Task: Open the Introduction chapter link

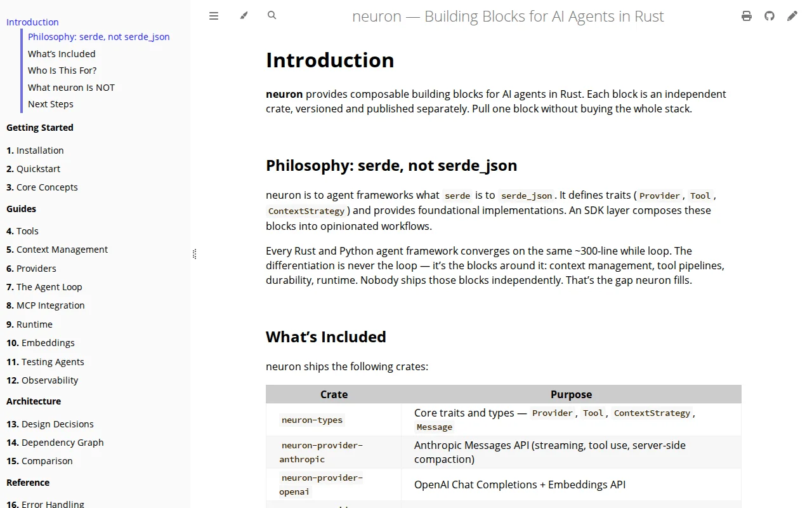Action: (x=32, y=22)
